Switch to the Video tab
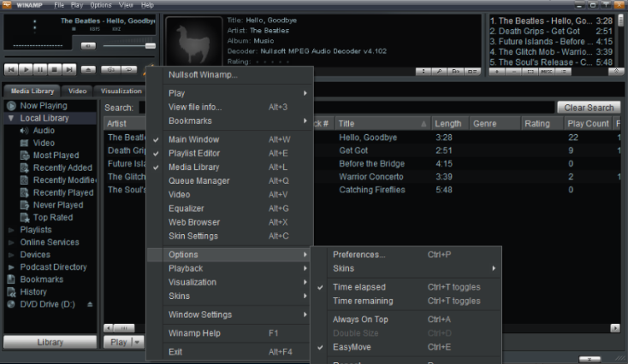 coord(77,91)
